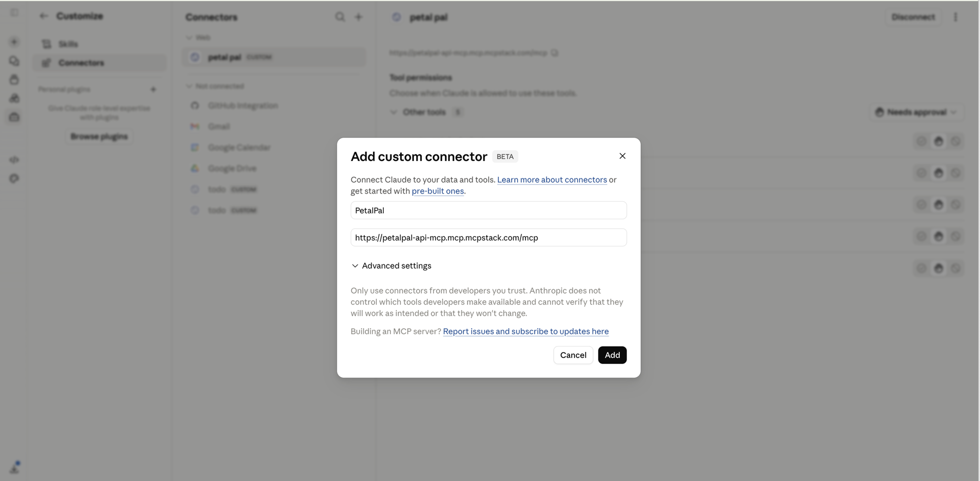
Task: Copy the petal pal server URL icon
Action: click(x=554, y=53)
